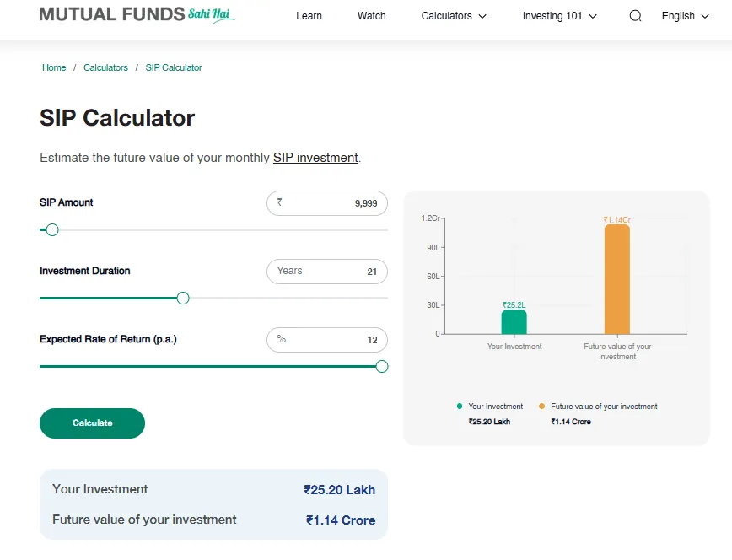732x560 pixels.
Task: Go to Mutual Funds Sahi Hai logo
Action: tap(137, 14)
